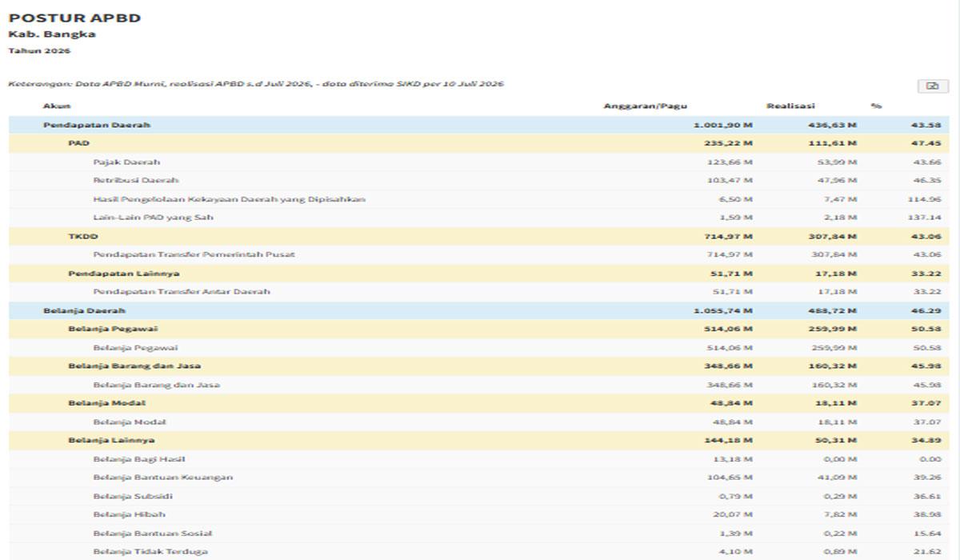Image resolution: width=960 pixels, height=560 pixels.
Task: Collapse the PAD group row
Action: 479,143
